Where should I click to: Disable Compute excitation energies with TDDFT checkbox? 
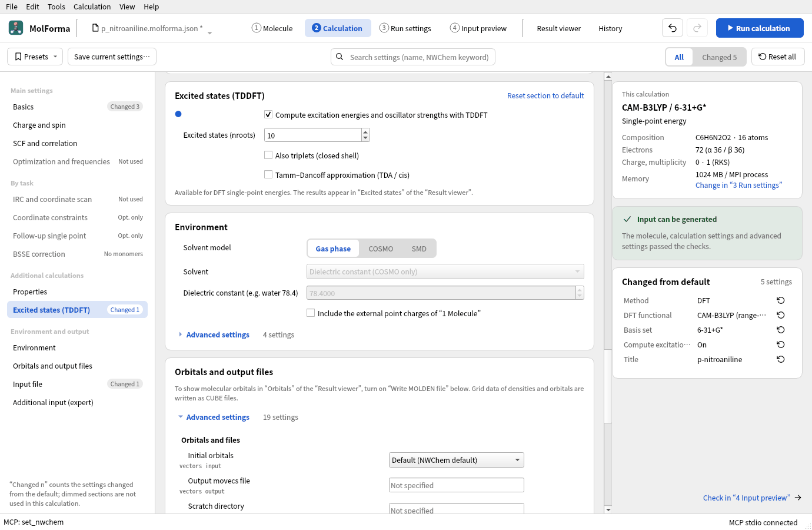tap(268, 115)
